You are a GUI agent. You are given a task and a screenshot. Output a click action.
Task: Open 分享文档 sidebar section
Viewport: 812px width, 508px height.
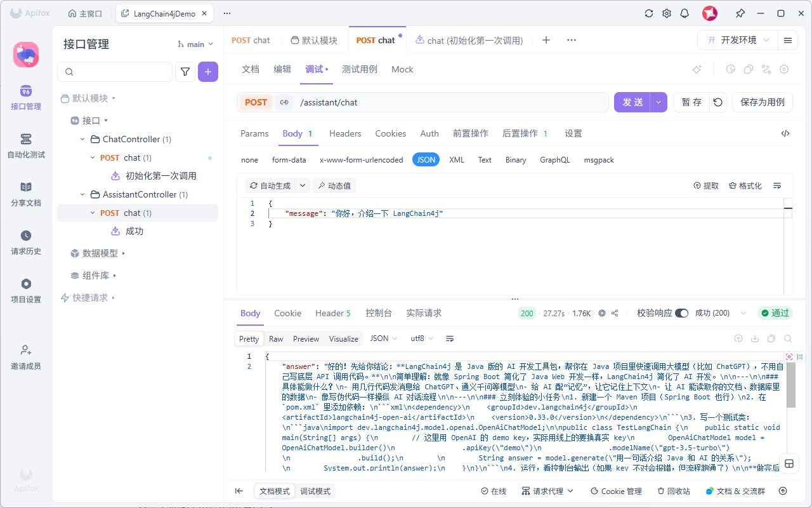[26, 194]
